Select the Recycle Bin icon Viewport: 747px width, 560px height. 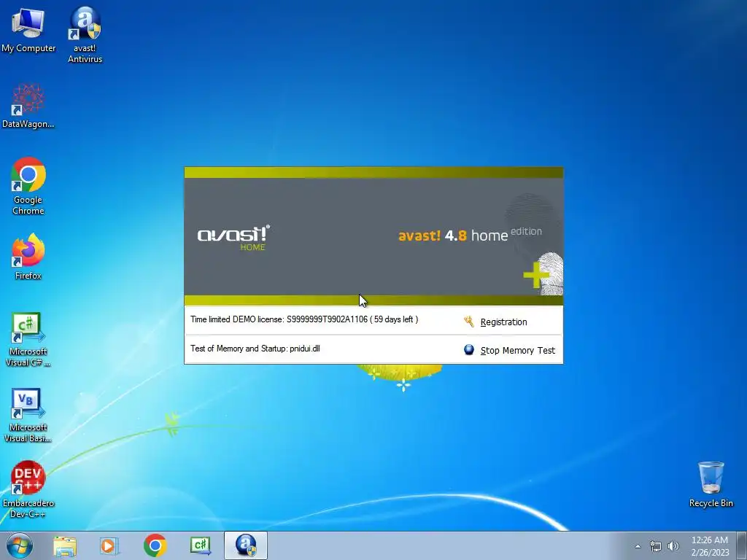[711, 484]
